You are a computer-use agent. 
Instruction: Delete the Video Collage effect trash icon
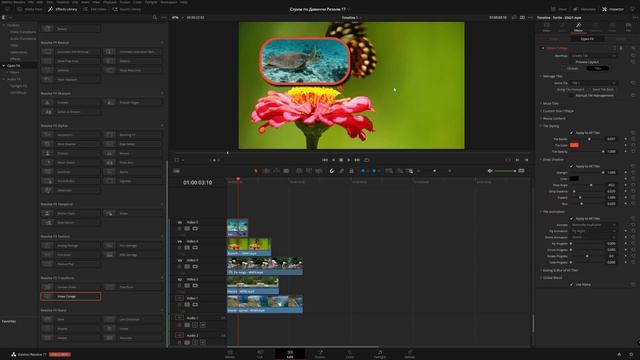621,48
